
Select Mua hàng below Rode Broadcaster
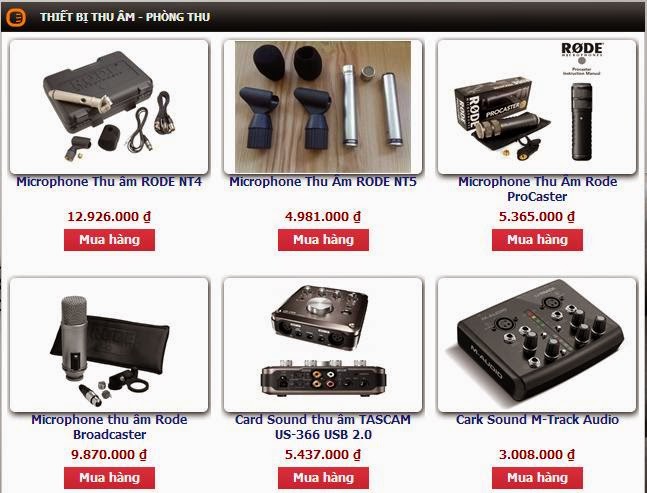(x=109, y=478)
